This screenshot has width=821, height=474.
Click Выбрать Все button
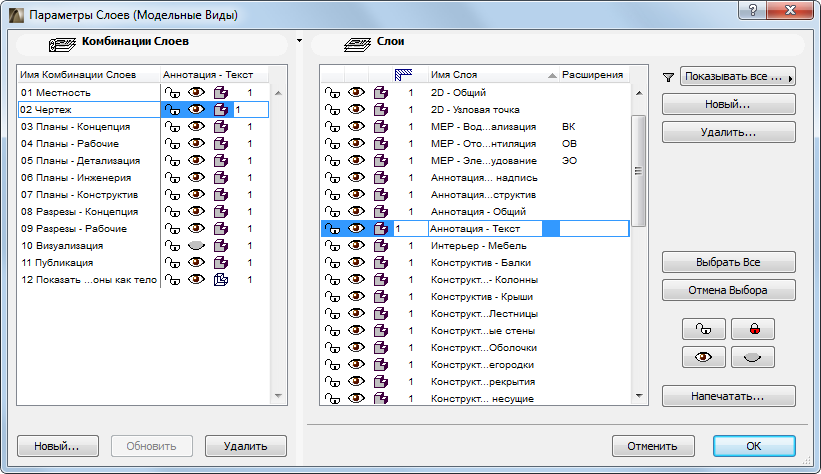tap(728, 262)
